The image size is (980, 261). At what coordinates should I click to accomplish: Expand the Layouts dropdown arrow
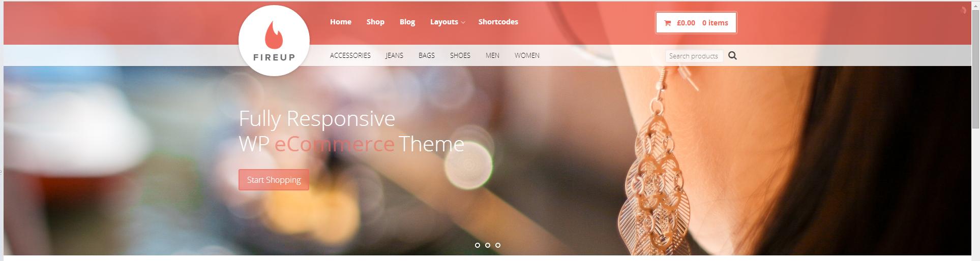[463, 22]
